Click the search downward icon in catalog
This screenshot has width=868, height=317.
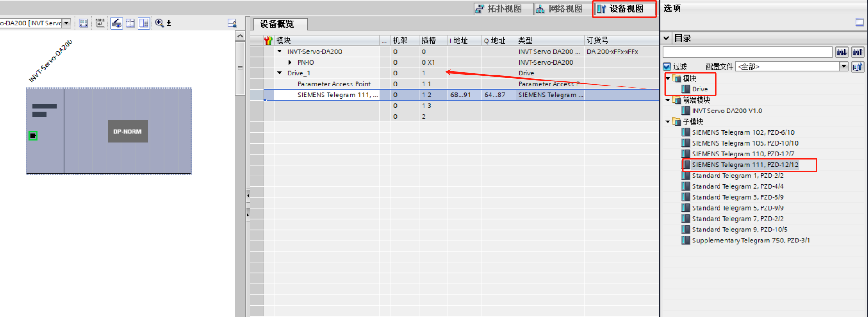click(842, 52)
